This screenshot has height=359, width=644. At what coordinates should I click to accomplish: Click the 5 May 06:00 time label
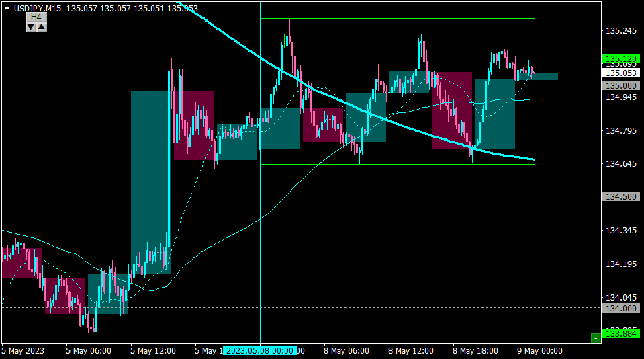88,351
